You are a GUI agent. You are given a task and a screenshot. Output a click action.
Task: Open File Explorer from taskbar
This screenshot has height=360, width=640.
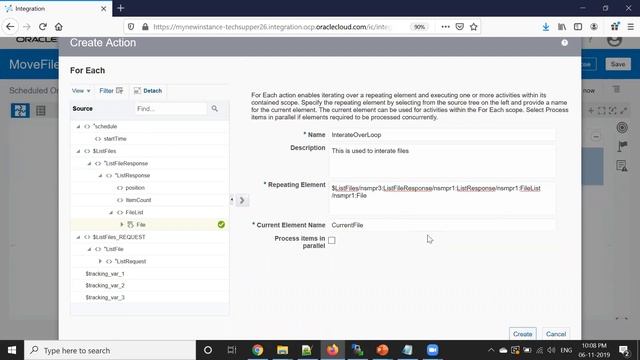(282, 350)
